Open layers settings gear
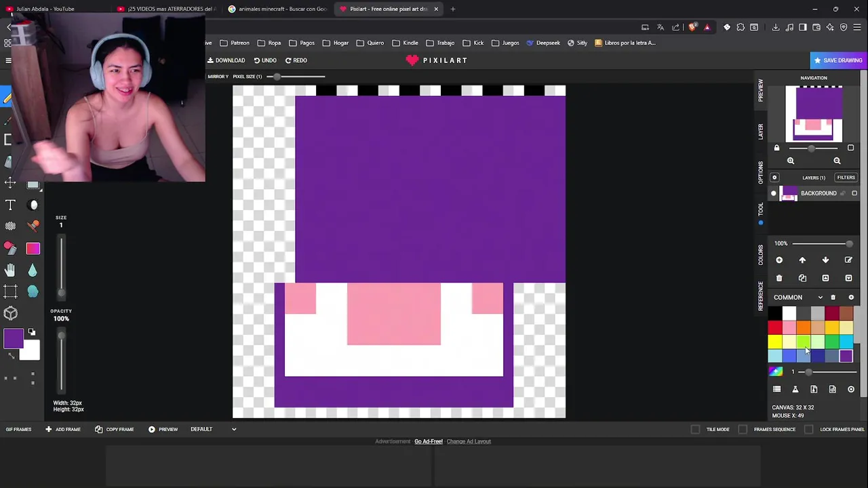Image resolution: width=868 pixels, height=488 pixels. point(774,178)
